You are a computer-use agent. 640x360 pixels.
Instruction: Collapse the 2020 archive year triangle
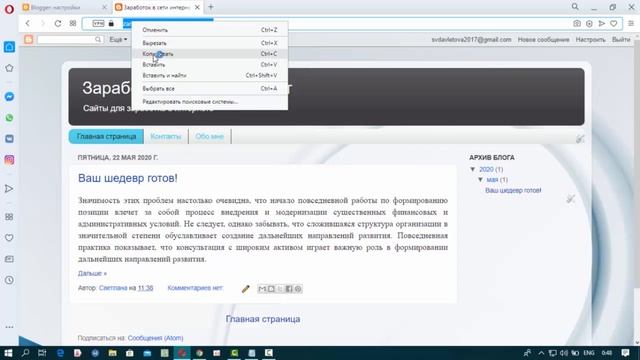(x=473, y=169)
